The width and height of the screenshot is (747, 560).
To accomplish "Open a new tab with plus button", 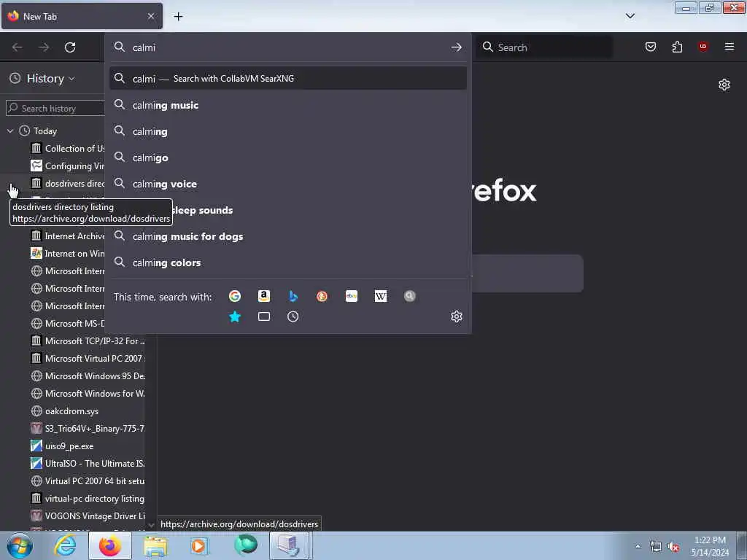I will [178, 17].
